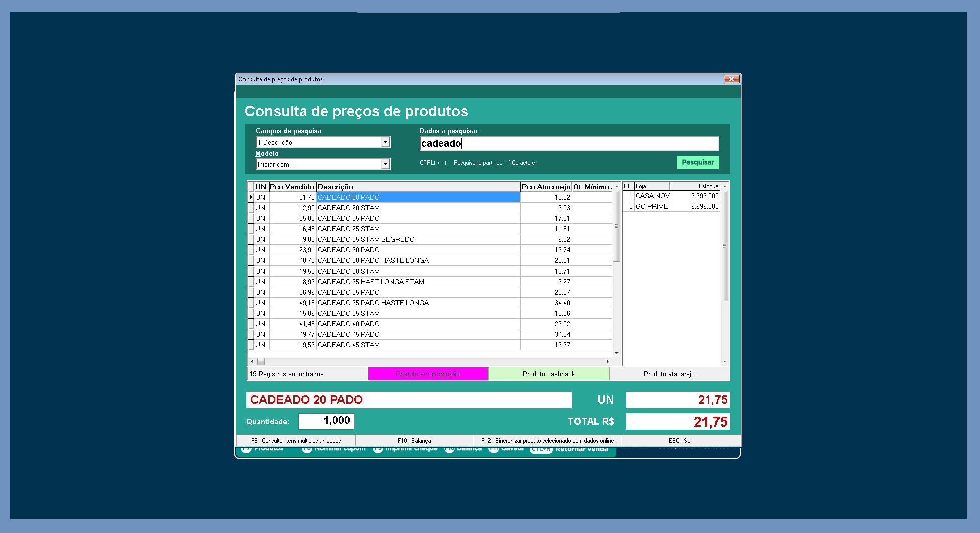The height and width of the screenshot is (533, 980).
Task: Click the CADEADO 20 PADO product name field
Action: pyautogui.click(x=409, y=400)
